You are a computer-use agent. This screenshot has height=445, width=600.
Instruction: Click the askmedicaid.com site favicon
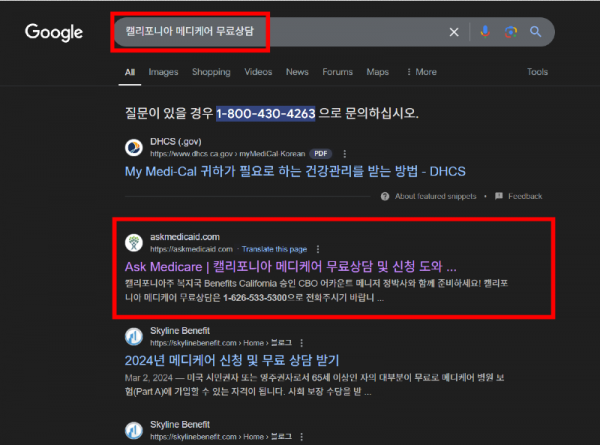[133, 242]
